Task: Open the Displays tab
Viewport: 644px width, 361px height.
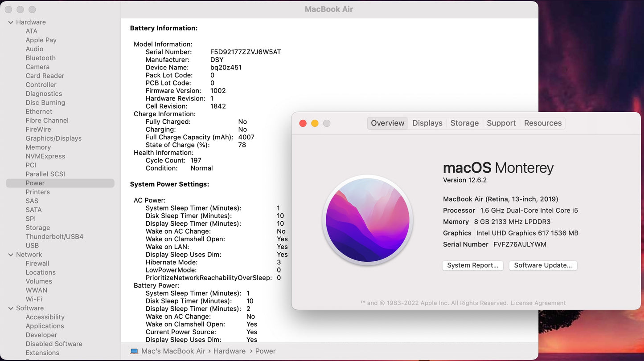Action: click(x=427, y=123)
